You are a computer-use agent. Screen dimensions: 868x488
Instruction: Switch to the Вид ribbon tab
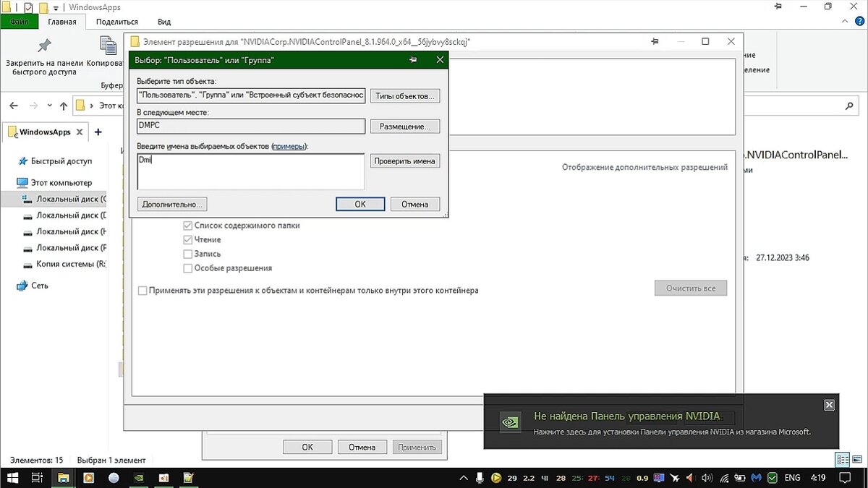tap(164, 22)
